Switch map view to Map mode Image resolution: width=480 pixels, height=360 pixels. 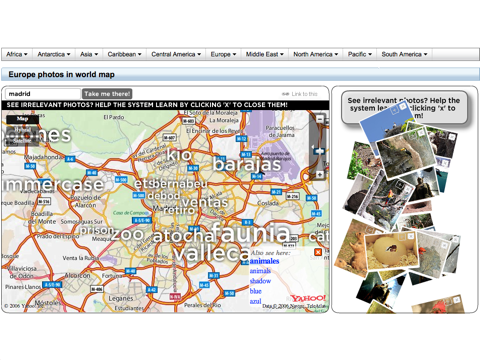tap(22, 119)
